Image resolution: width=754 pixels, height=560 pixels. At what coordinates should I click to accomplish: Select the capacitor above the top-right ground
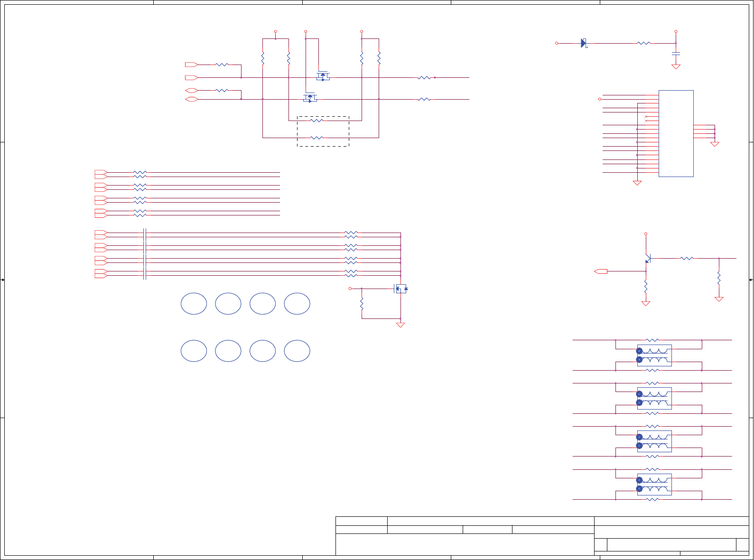[676, 53]
